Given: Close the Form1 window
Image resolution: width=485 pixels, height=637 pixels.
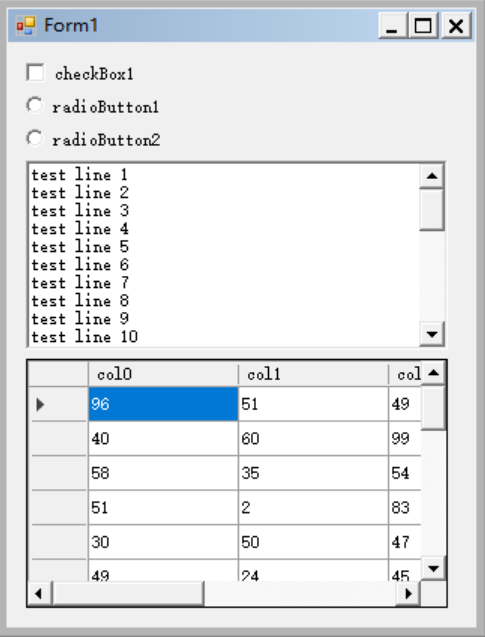Looking at the screenshot, I should click(456, 26).
